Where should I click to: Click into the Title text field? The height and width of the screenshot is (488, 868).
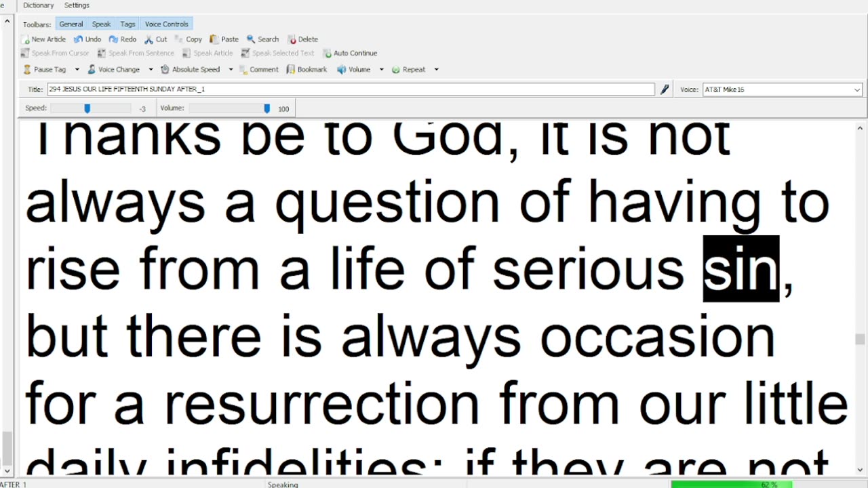351,89
